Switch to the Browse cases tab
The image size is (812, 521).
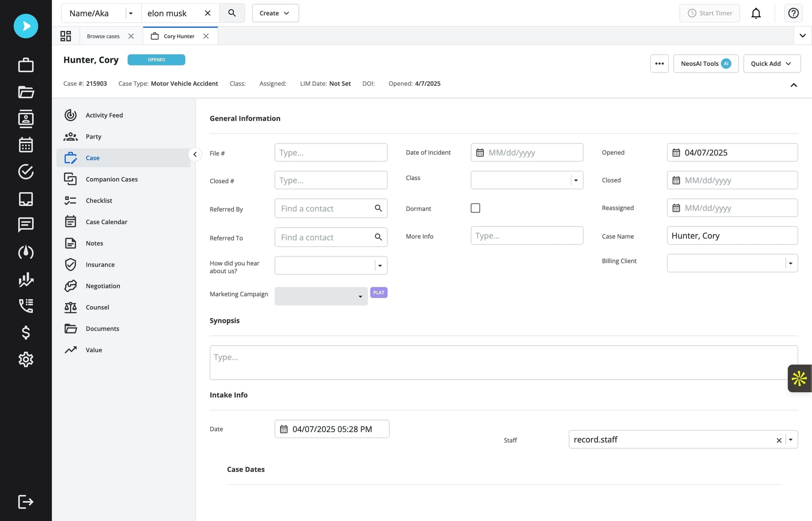point(103,36)
